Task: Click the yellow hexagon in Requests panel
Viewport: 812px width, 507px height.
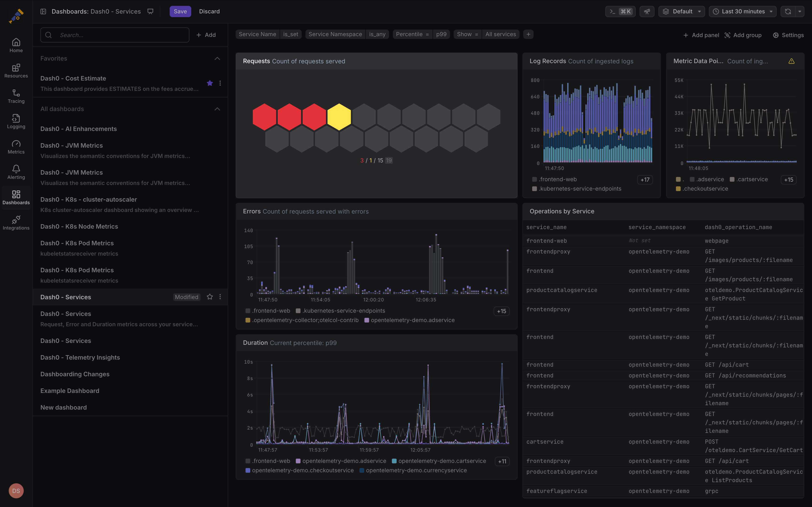Action: [339, 117]
